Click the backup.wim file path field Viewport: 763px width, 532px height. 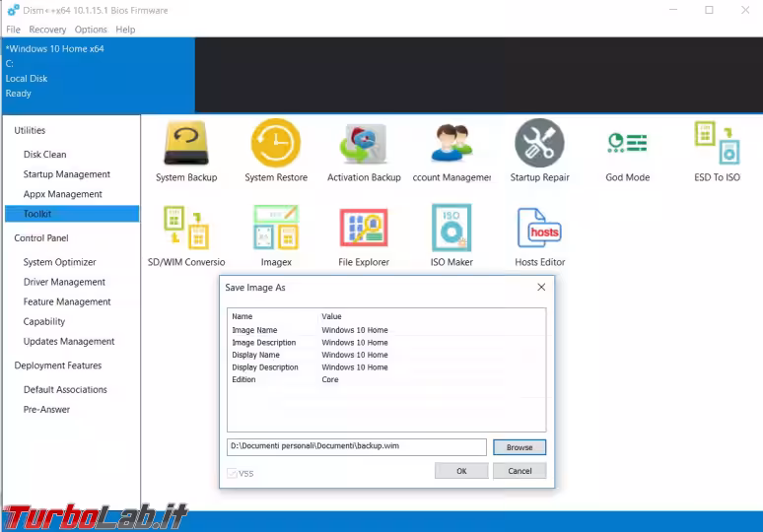(x=356, y=447)
